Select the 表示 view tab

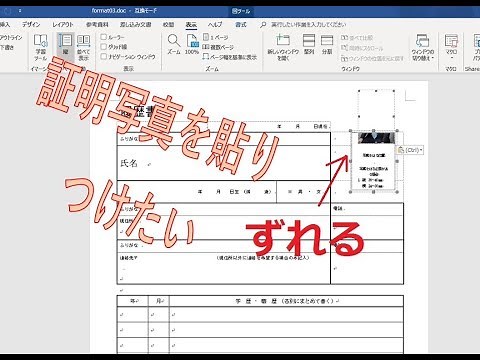tap(191, 24)
